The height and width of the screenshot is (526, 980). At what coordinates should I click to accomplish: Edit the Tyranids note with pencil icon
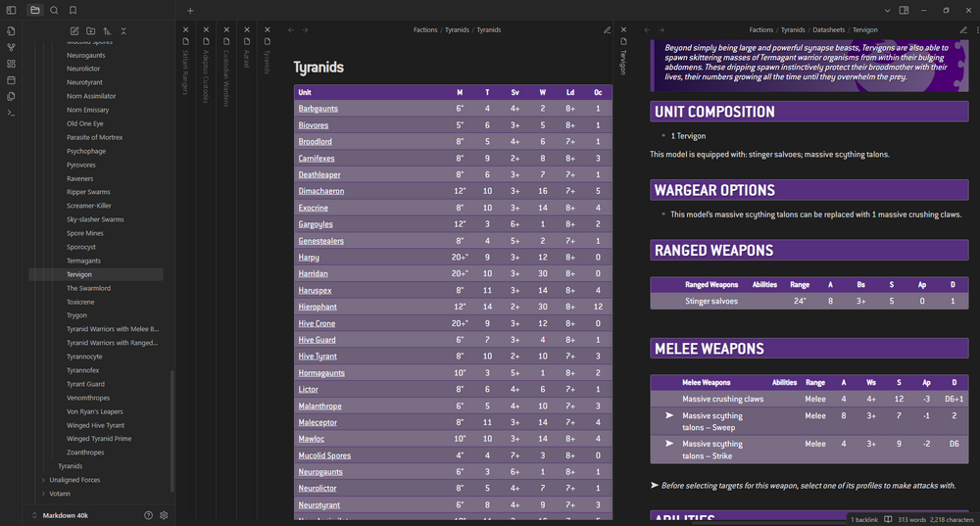(x=607, y=30)
